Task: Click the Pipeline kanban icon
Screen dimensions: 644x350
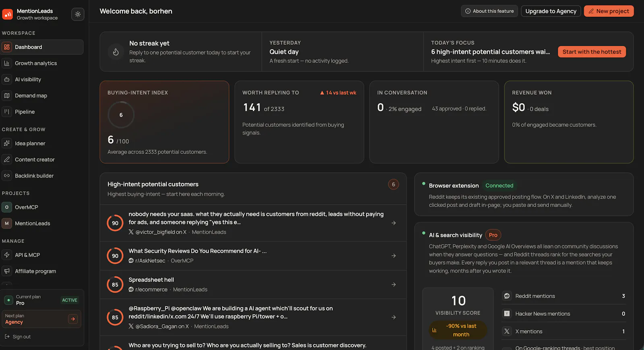Action: click(7, 112)
